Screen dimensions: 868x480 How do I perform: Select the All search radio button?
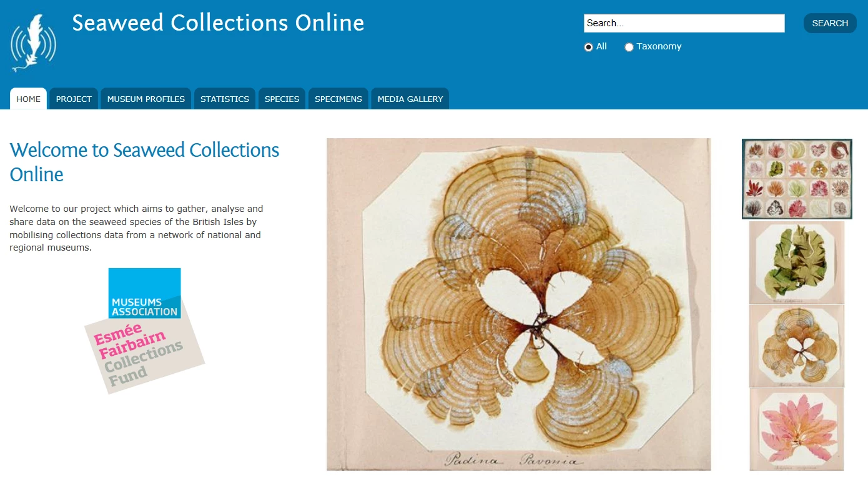tap(588, 47)
